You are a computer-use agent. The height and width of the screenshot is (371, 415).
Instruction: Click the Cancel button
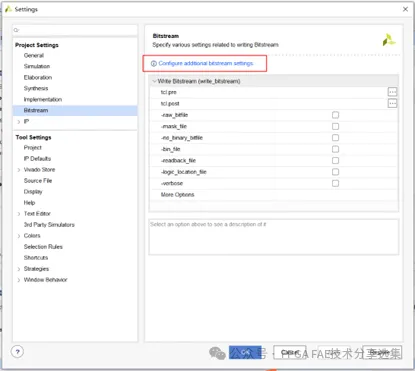pyautogui.click(x=290, y=352)
